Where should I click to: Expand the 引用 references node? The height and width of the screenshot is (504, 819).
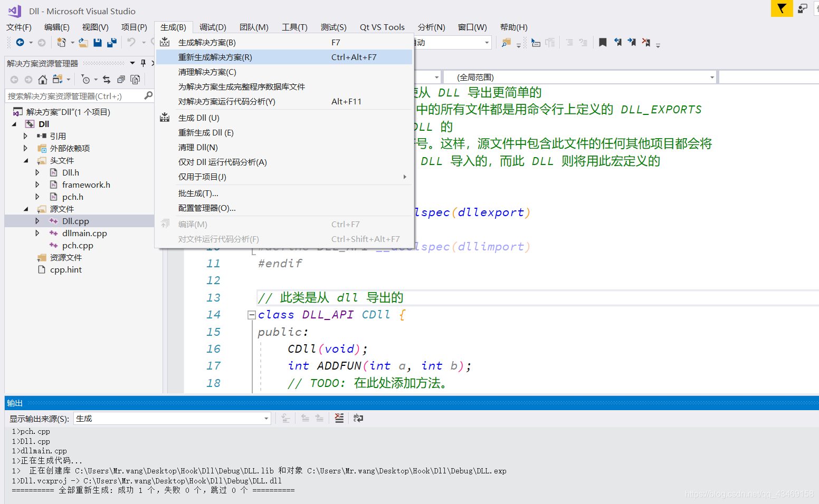coord(25,136)
